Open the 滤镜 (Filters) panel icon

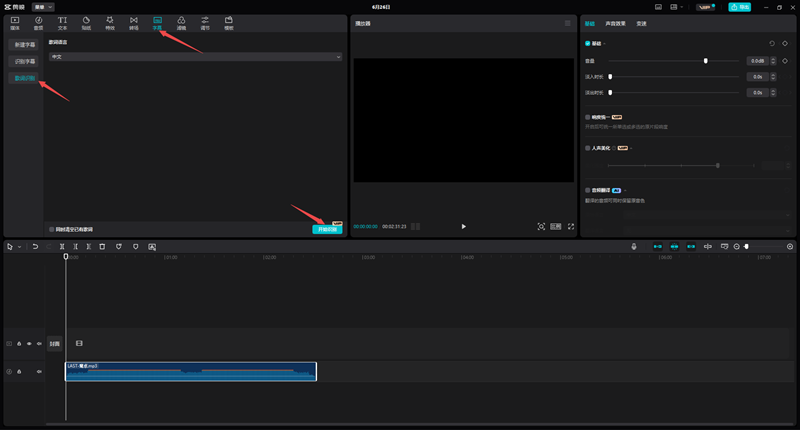pyautogui.click(x=181, y=21)
